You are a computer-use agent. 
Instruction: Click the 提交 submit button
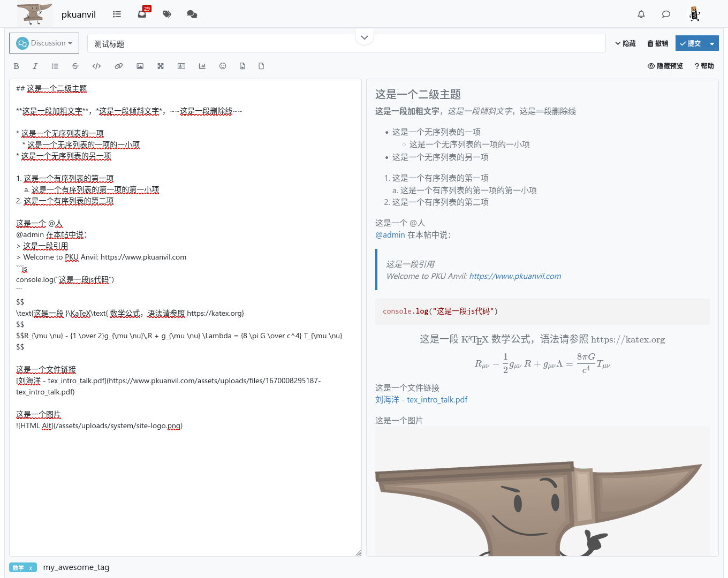click(x=691, y=43)
